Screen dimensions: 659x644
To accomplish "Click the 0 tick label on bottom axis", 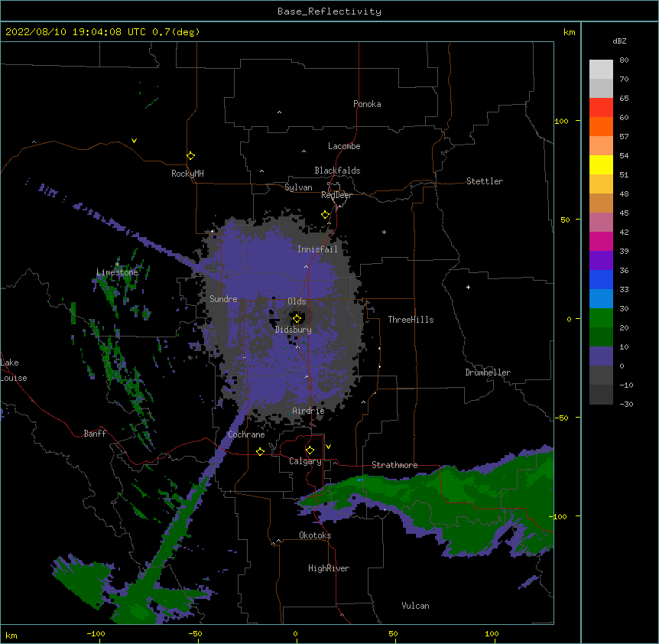I will coord(295,633).
